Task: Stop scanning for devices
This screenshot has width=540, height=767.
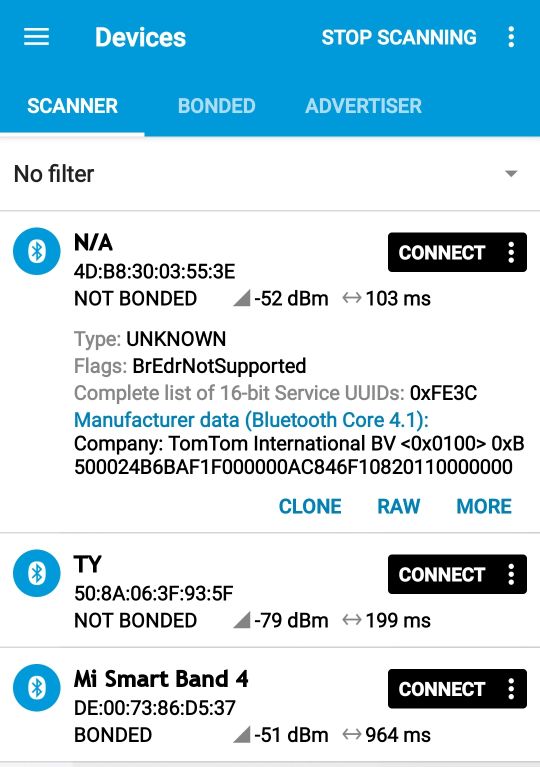Action: click(x=399, y=37)
